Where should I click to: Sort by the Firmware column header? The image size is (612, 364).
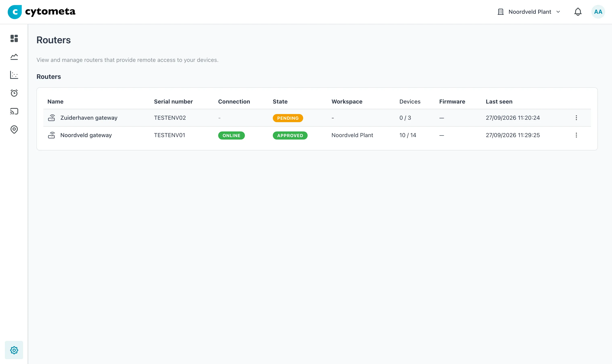pyautogui.click(x=452, y=102)
